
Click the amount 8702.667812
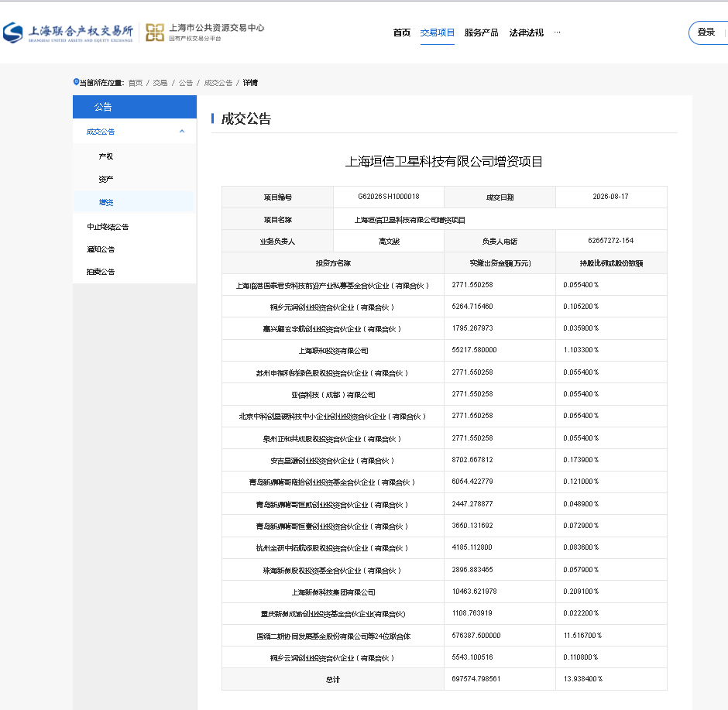click(472, 460)
